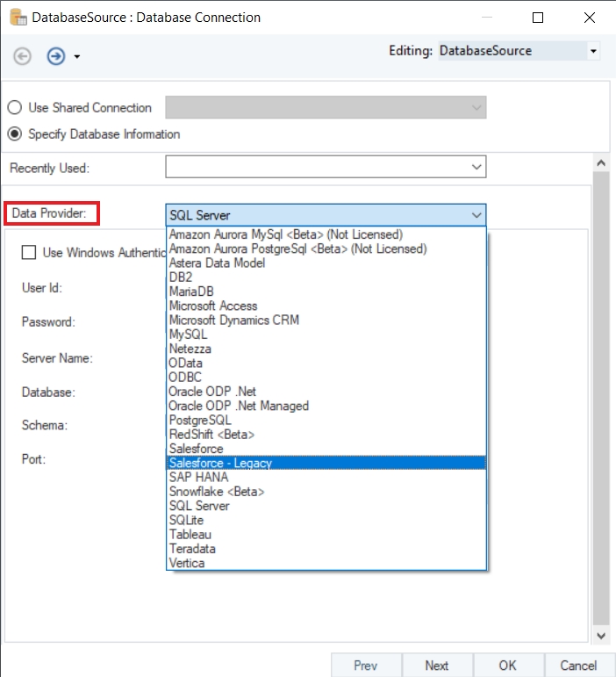This screenshot has height=677, width=616.
Task: Open the small arrow next to forward icon
Action: tap(77, 56)
